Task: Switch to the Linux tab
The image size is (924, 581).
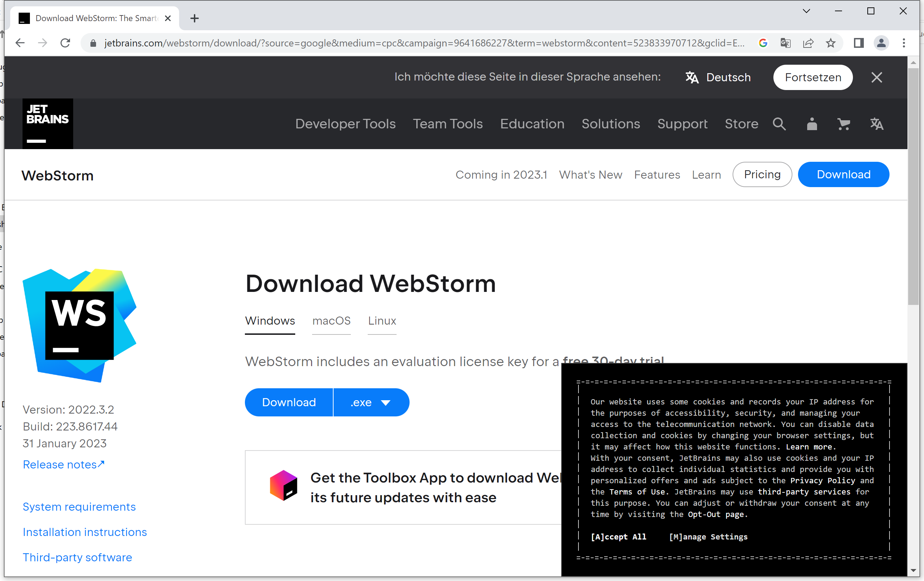Action: click(x=382, y=321)
